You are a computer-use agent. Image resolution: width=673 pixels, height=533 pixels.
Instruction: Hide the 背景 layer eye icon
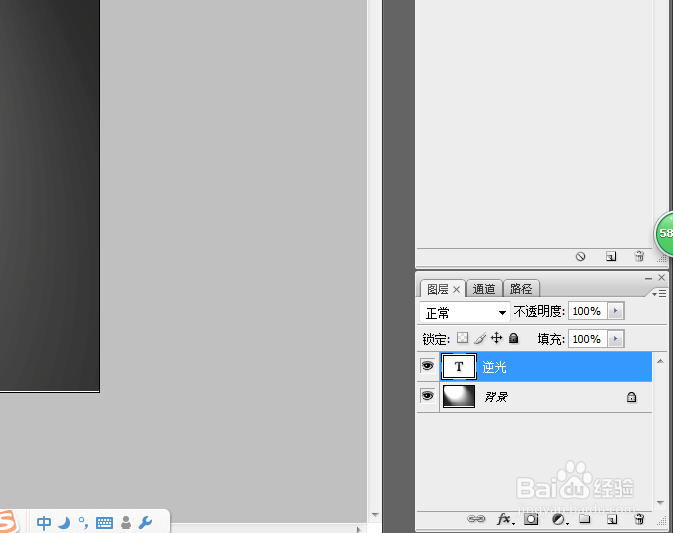(427, 396)
